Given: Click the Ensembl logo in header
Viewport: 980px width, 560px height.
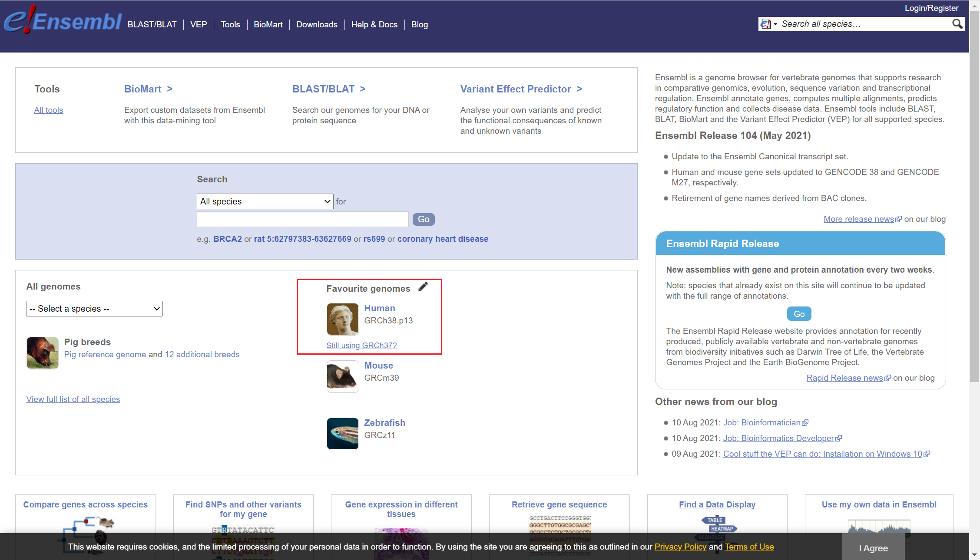Looking at the screenshot, I should (x=63, y=20).
